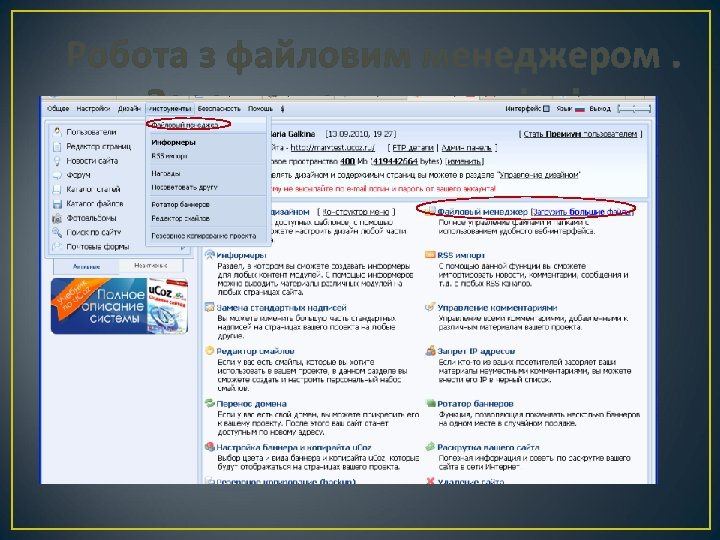
Task: Open the Инструменты menu
Action: pyautogui.click(x=169, y=109)
